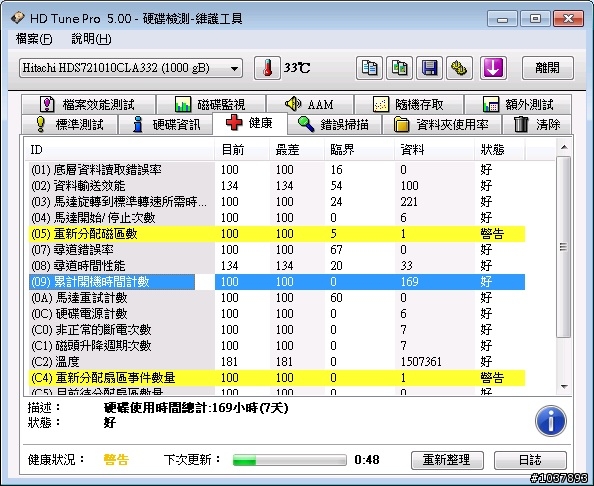Open the 說明(H) menu
The width and height of the screenshot is (594, 486).
[91, 39]
